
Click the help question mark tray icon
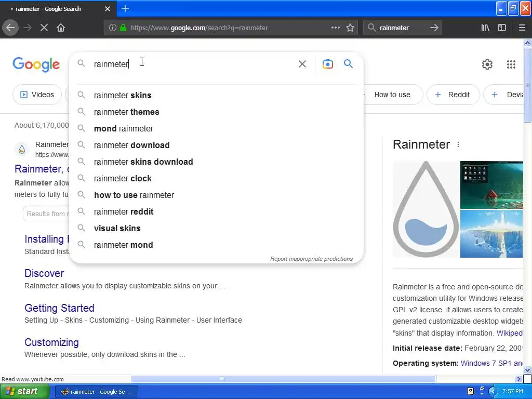click(x=470, y=392)
